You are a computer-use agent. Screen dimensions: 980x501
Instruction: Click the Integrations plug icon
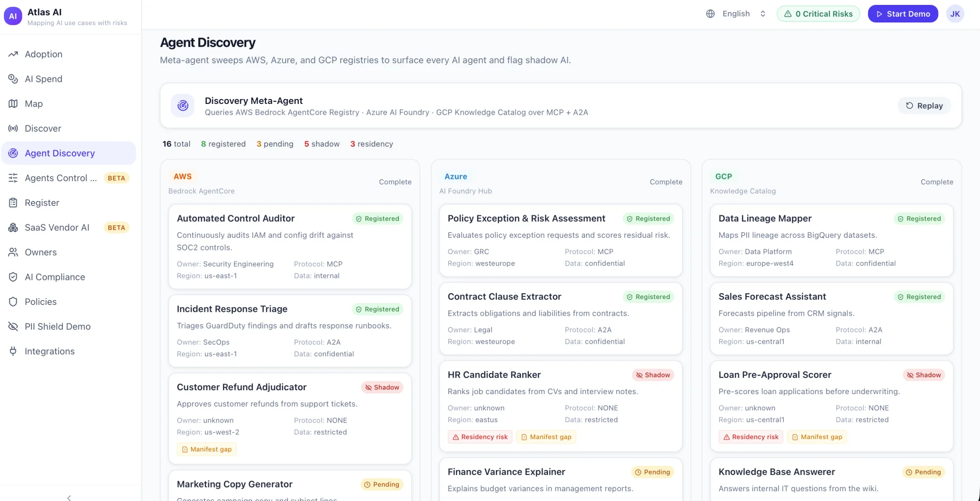[13, 351]
